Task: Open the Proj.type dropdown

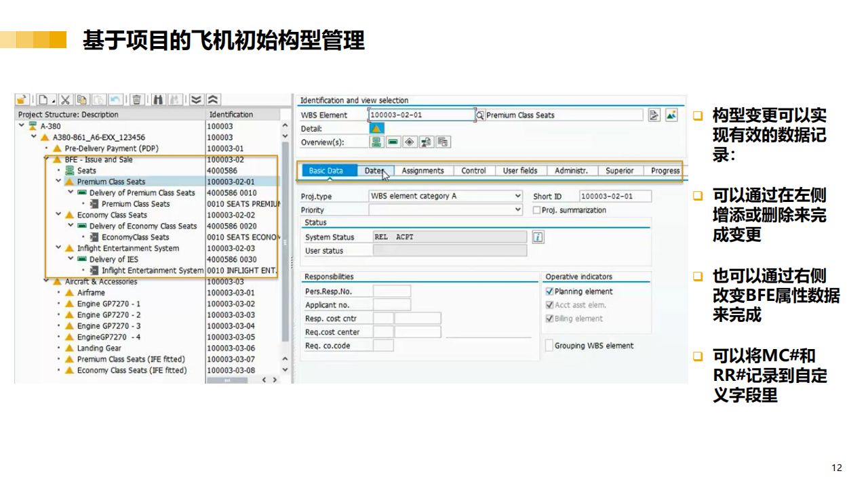Action: [517, 196]
